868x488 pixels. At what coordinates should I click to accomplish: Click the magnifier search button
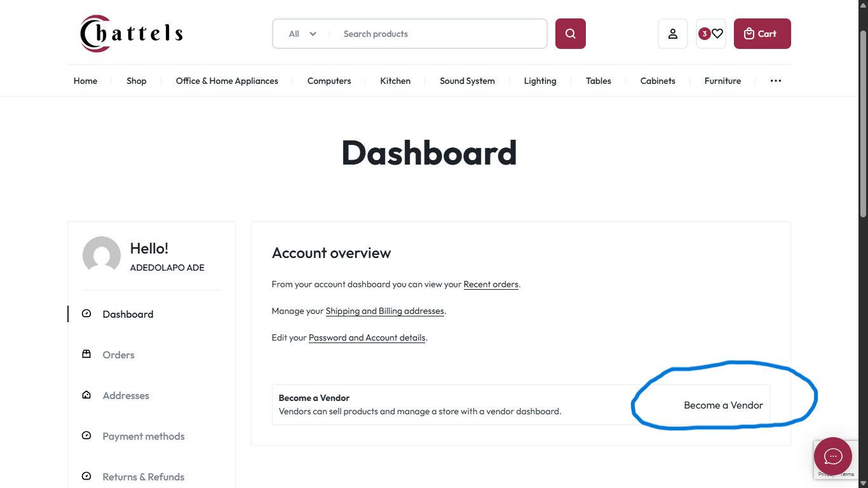[571, 34]
